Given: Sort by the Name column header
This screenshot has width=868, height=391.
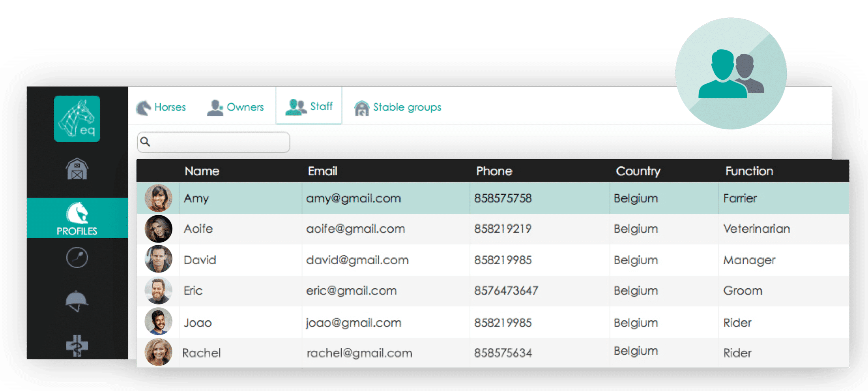Looking at the screenshot, I should [202, 171].
